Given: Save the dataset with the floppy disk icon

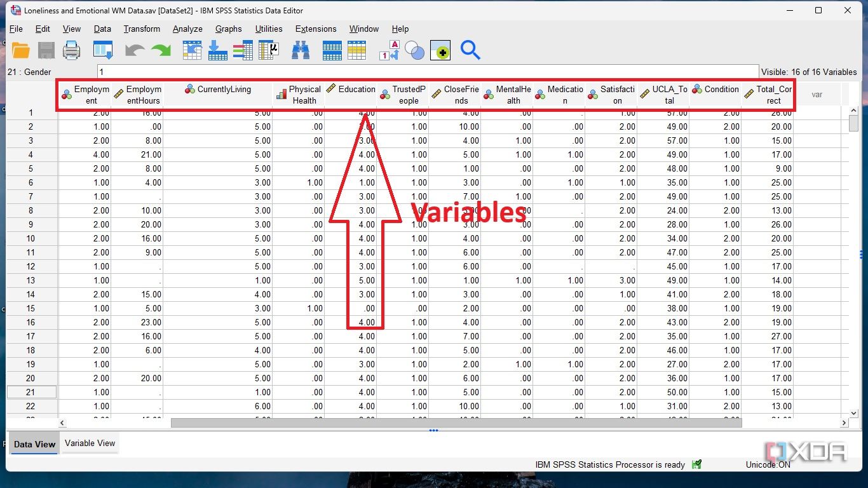Looking at the screenshot, I should (46, 50).
